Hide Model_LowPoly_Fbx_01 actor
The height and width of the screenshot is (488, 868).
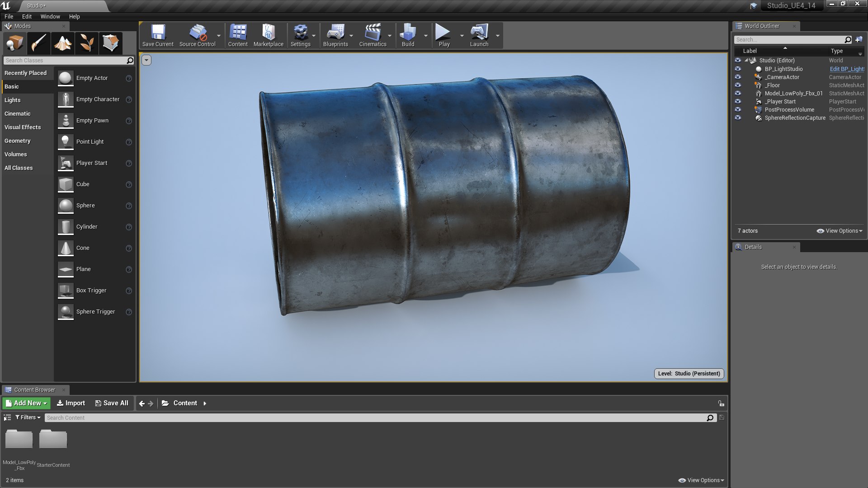tap(738, 93)
